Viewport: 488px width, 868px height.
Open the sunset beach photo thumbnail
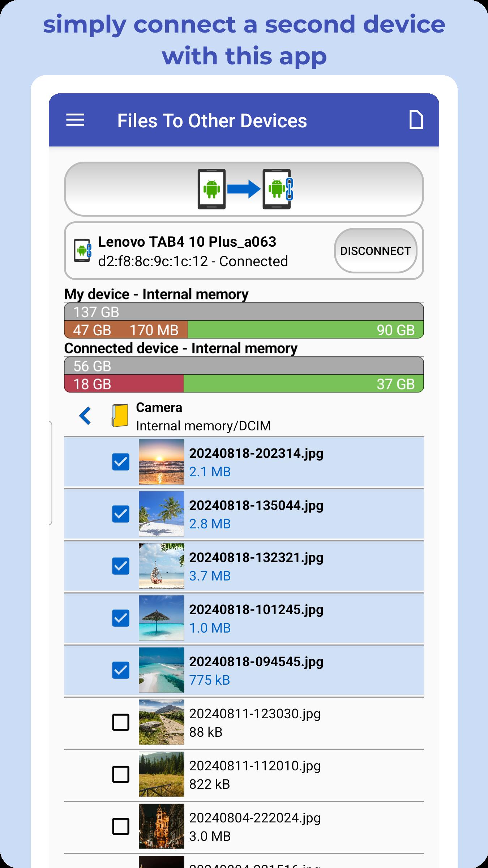(162, 462)
